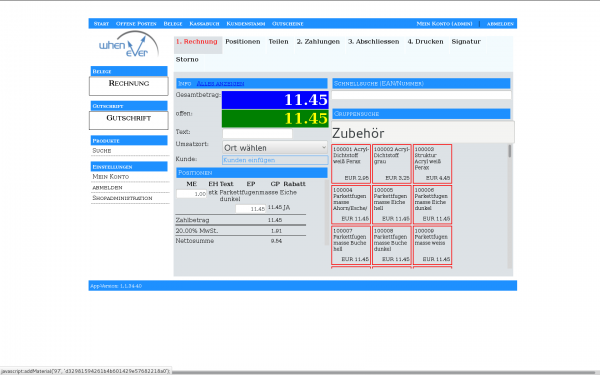Click the whenEver logo
The image size is (600, 375).
point(129,45)
